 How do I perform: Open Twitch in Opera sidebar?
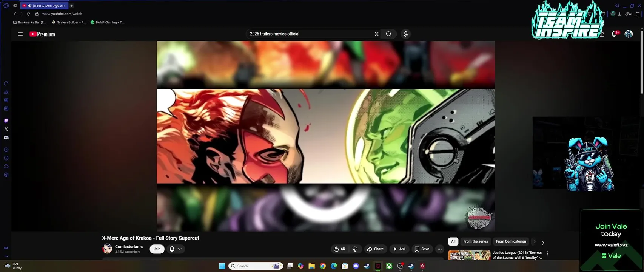[6, 121]
